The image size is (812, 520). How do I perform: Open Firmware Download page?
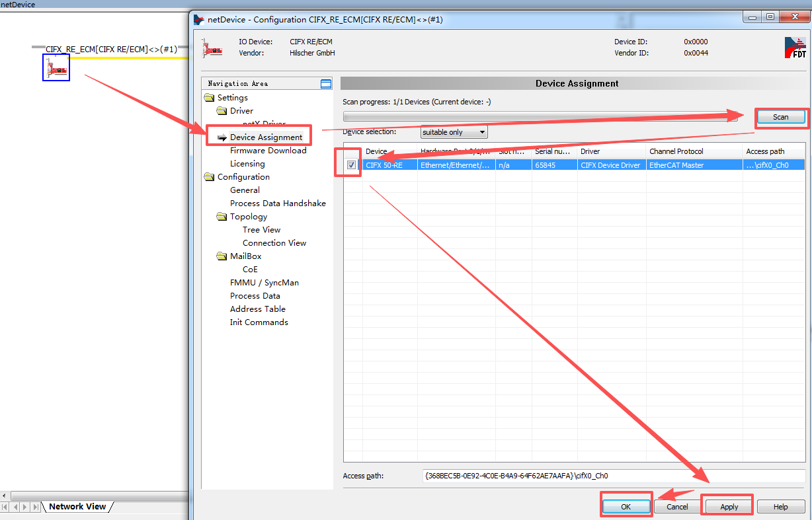point(268,151)
